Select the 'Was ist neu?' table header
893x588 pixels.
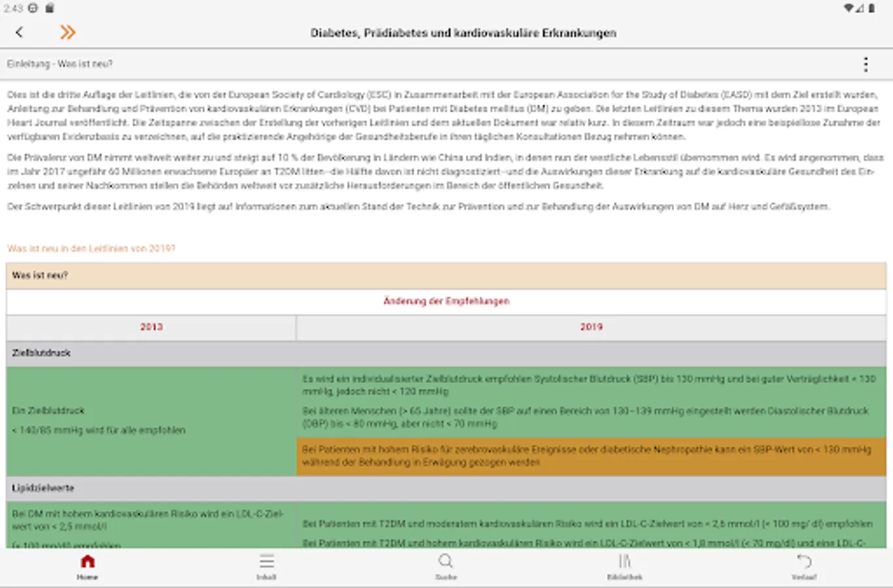tap(446, 276)
